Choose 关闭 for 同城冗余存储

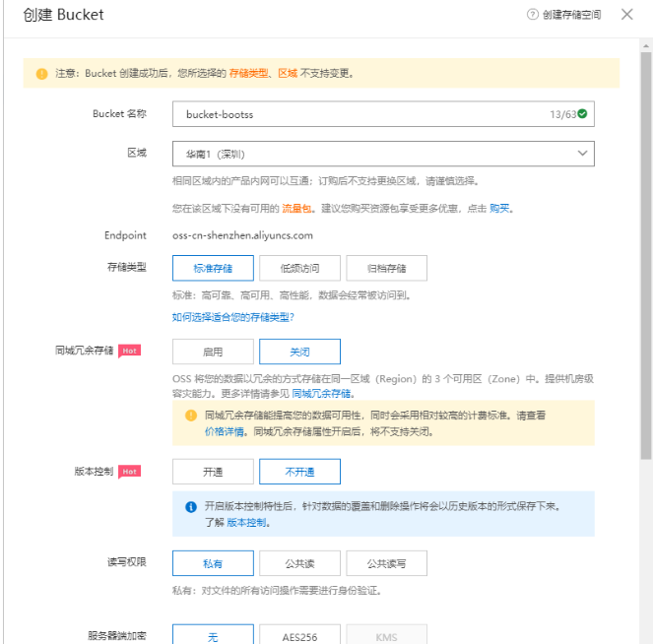click(x=299, y=352)
